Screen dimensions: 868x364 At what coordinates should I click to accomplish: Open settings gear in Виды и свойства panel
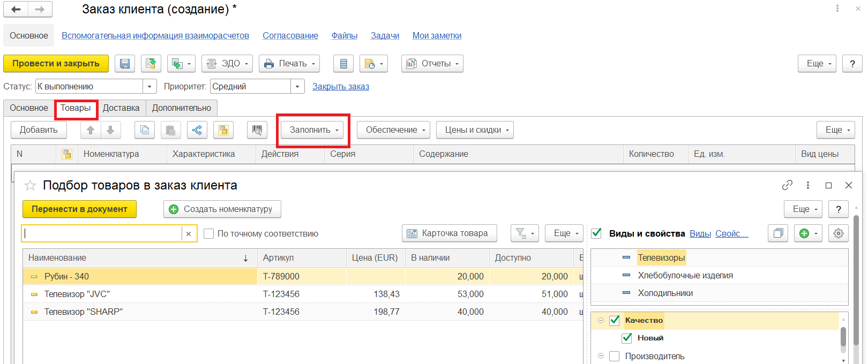839,233
